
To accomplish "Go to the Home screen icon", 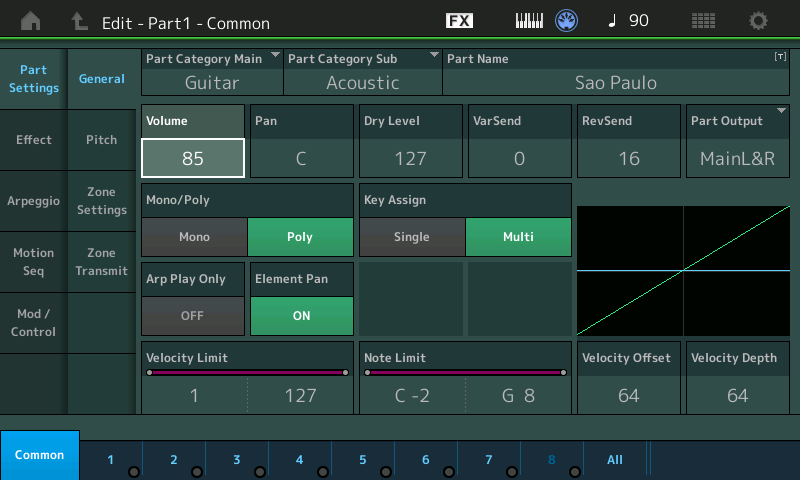I will [x=31, y=21].
